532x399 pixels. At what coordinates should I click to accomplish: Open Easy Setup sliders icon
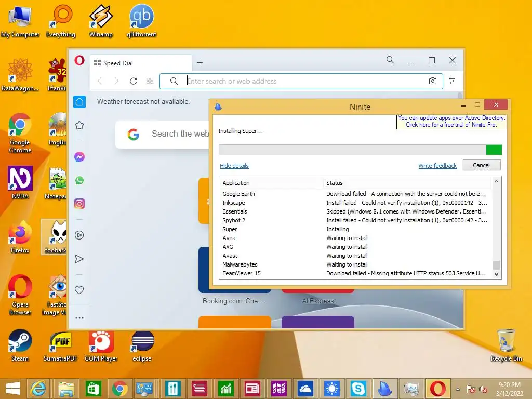pos(452,81)
